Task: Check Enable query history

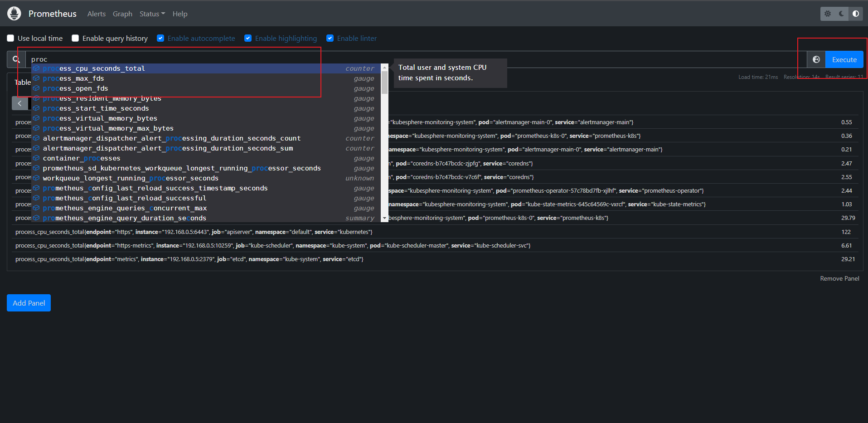Action: pyautogui.click(x=75, y=39)
